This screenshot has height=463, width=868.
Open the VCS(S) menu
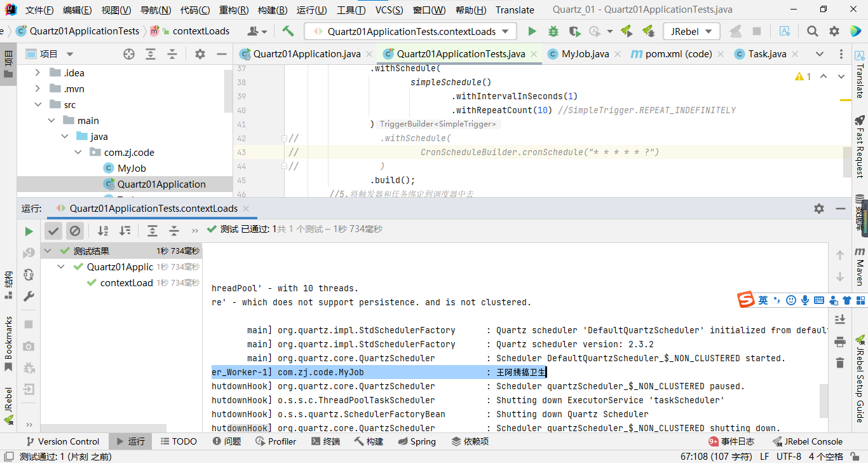389,10
